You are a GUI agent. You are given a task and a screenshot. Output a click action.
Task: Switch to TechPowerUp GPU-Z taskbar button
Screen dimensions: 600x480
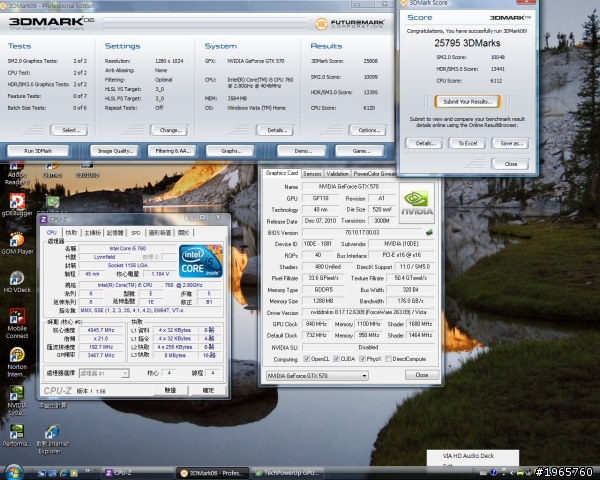click(288, 473)
